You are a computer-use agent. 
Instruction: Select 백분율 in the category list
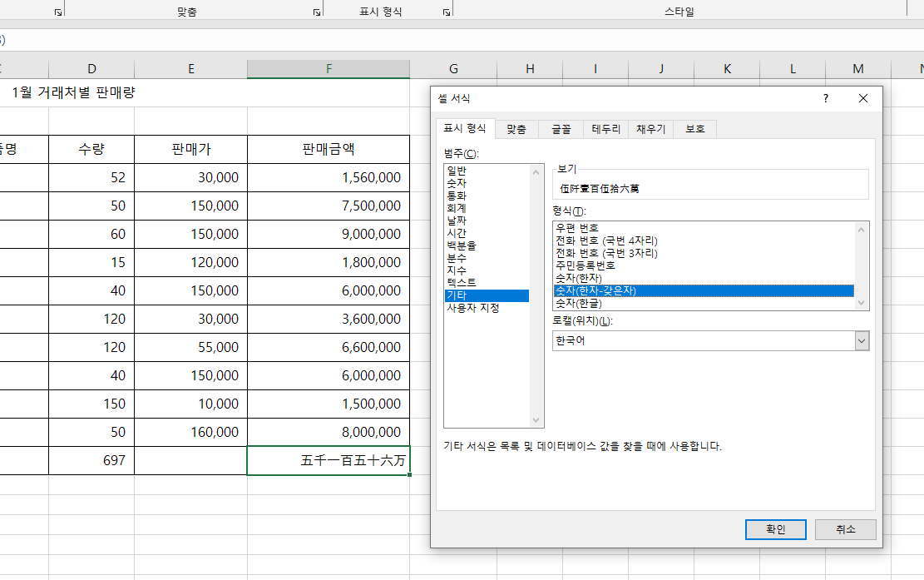pyautogui.click(x=487, y=245)
